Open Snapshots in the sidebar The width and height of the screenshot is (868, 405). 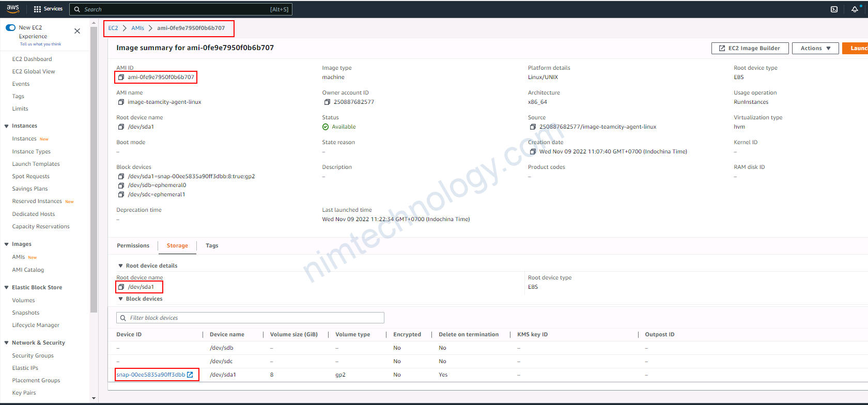tap(26, 313)
